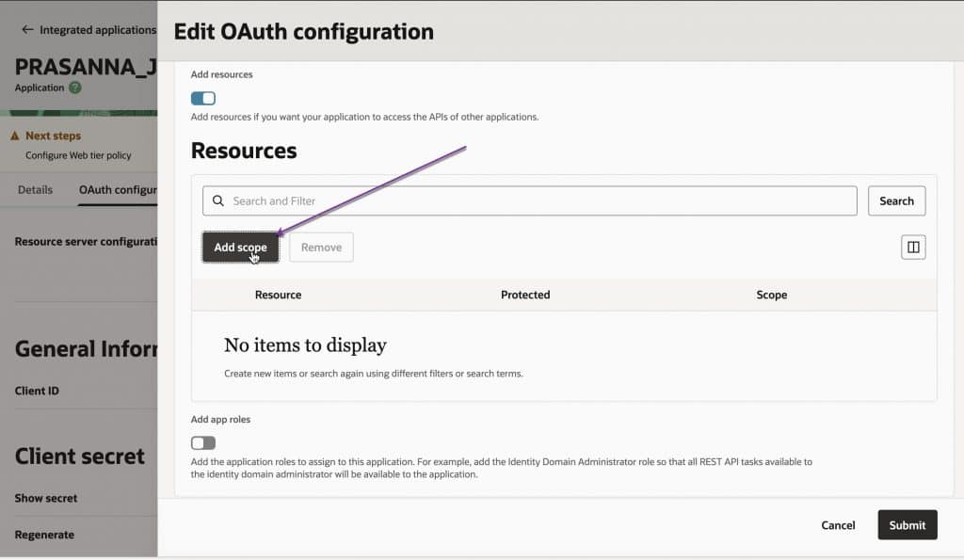Submit the OAuth configuration

click(907, 525)
